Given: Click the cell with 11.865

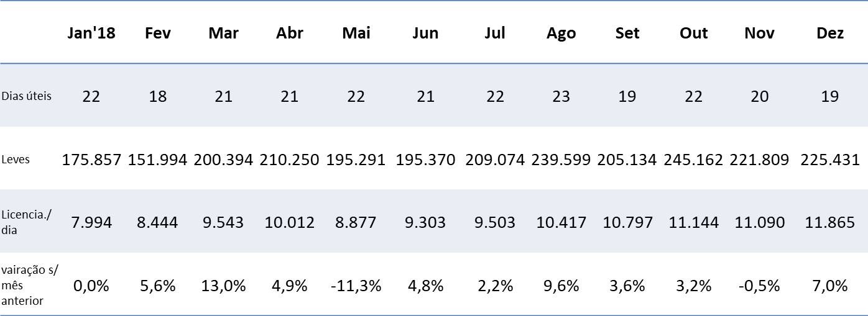Looking at the screenshot, I should point(830,222).
